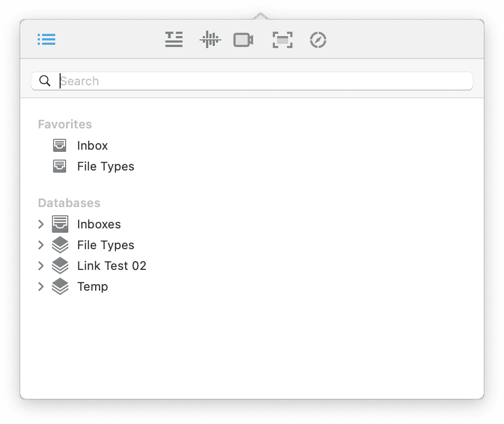Click the Temp database stack icon
The image size is (504, 424).
tap(60, 286)
